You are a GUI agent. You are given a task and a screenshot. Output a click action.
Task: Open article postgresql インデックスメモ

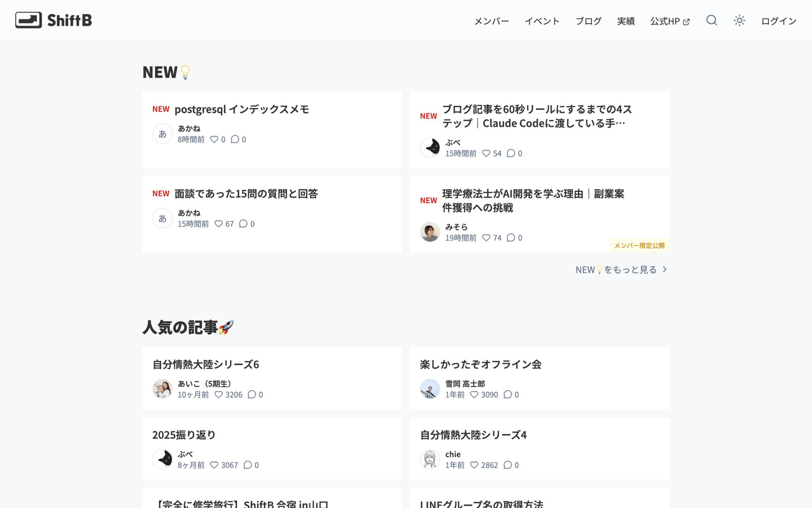(x=242, y=109)
